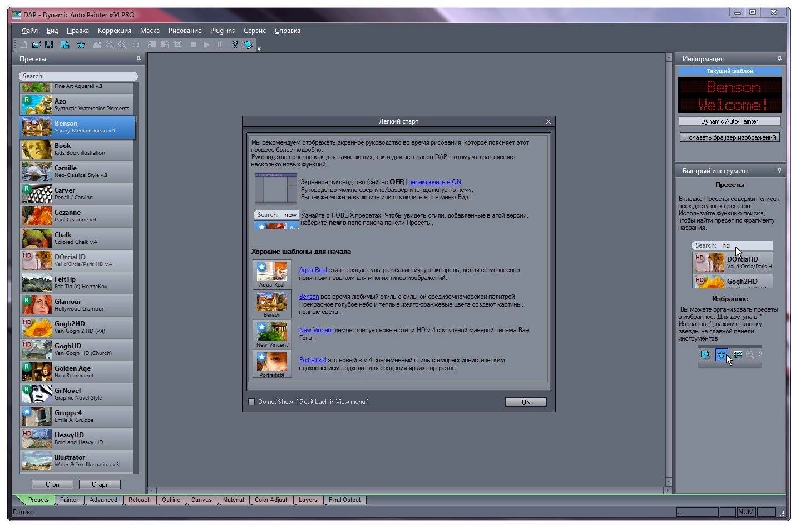Pin the Пресеты panel
Screen dimensions: 800x532
click(x=139, y=58)
